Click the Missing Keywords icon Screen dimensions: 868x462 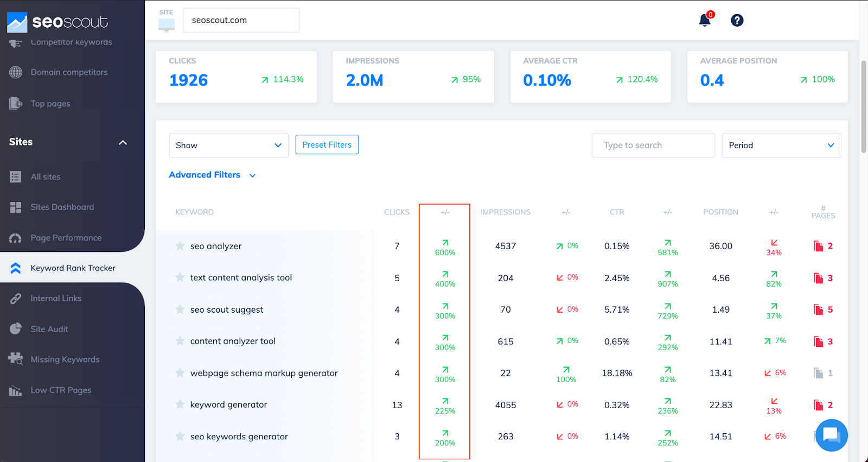coord(16,359)
